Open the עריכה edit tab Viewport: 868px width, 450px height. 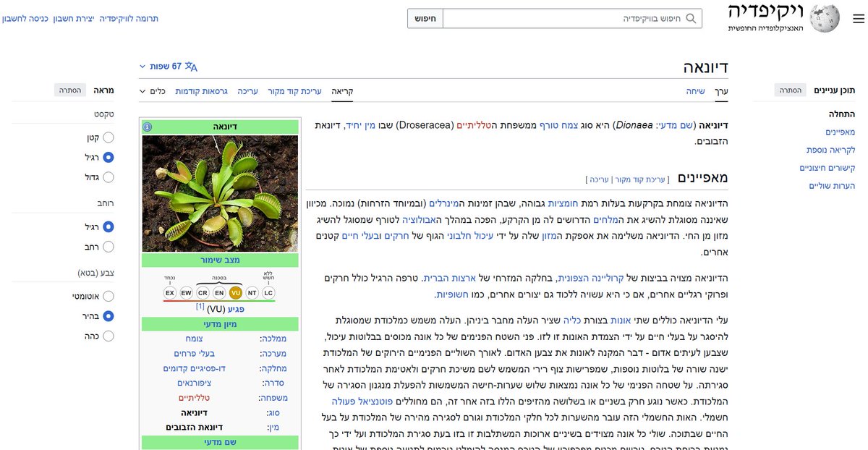coord(248,92)
